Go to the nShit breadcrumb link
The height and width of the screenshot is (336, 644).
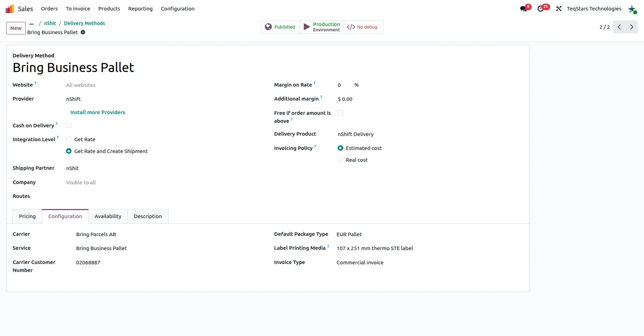[50, 23]
